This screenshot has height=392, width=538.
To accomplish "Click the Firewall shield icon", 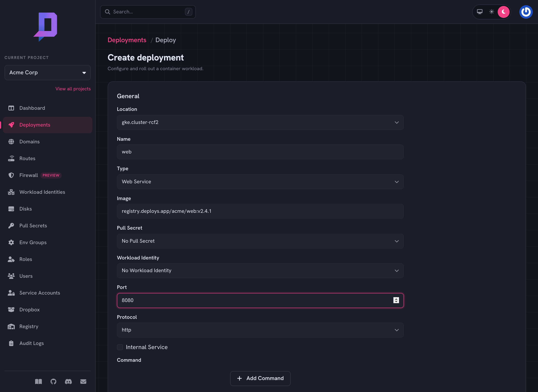I will pyautogui.click(x=11, y=175).
